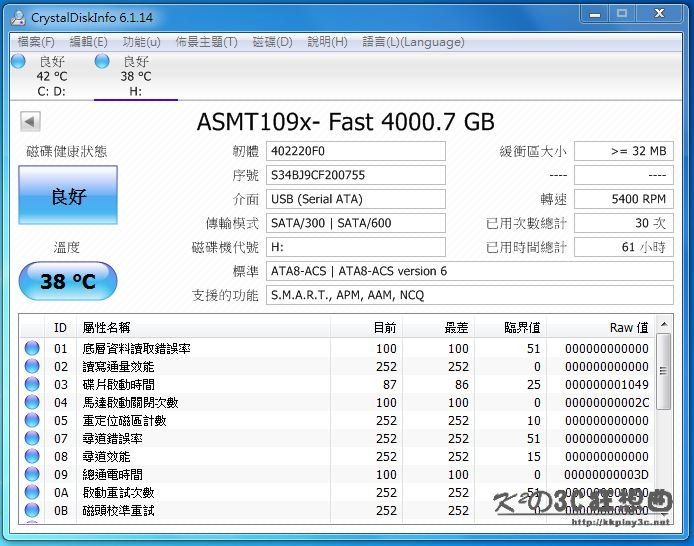Click status orb for C: D: disk
Screen dimensions: 694x546
click(18, 62)
